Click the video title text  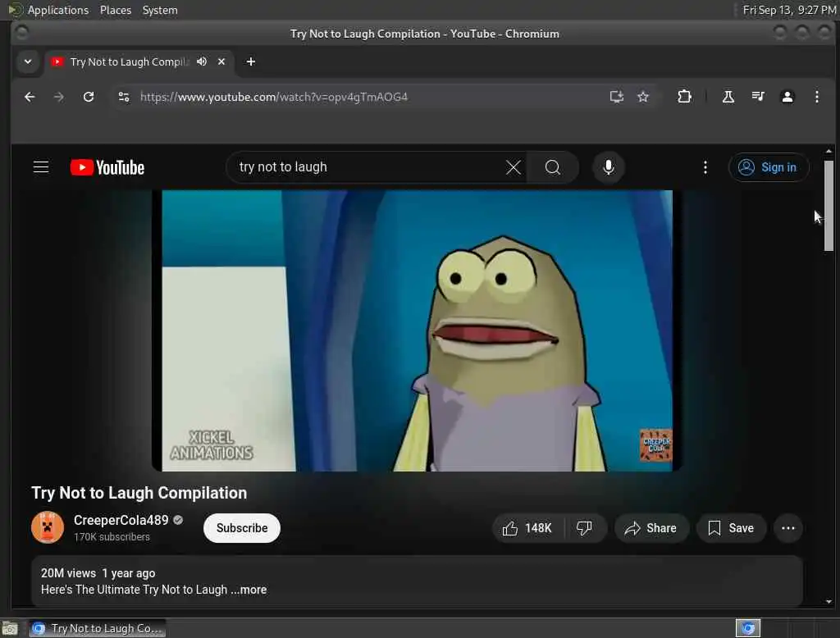click(139, 493)
